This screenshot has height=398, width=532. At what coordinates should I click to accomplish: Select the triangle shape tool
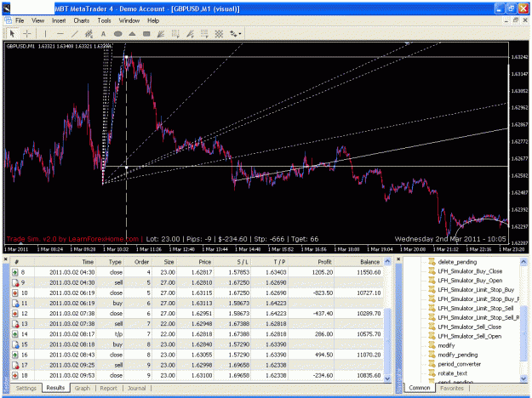click(132, 33)
